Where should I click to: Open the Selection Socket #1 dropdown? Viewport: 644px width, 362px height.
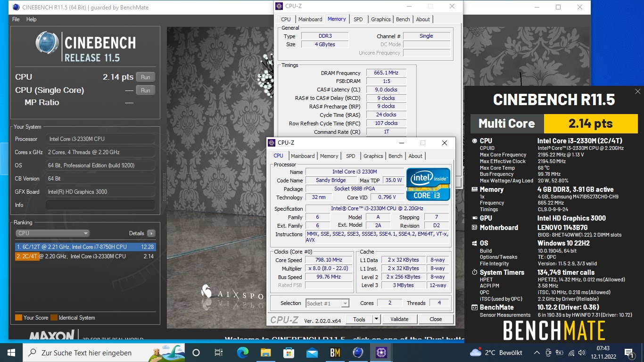328,304
